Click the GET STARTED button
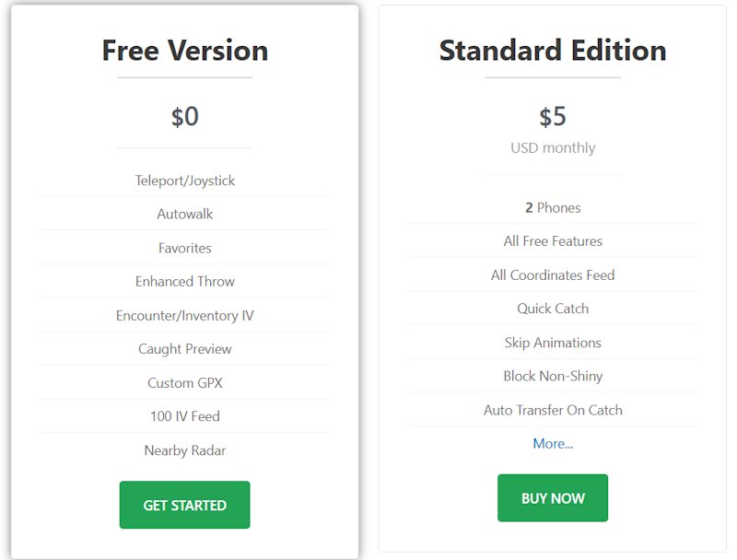 tap(184, 505)
